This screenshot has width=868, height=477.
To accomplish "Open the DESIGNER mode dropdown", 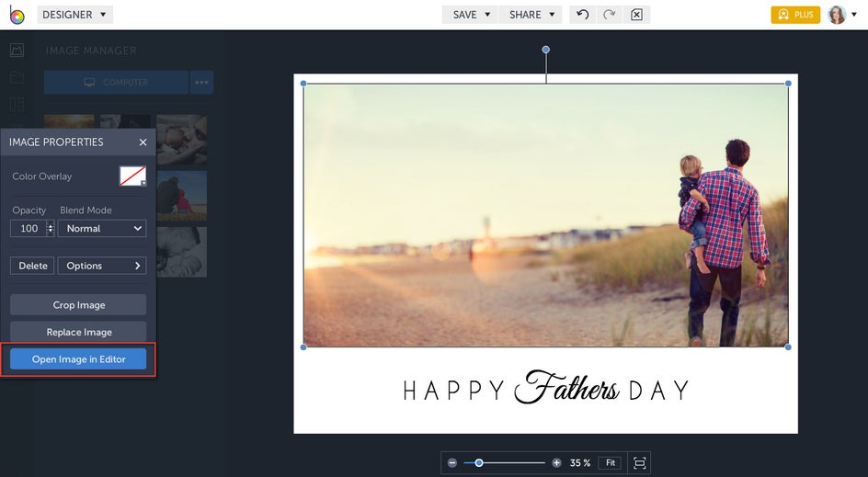I will pyautogui.click(x=74, y=15).
